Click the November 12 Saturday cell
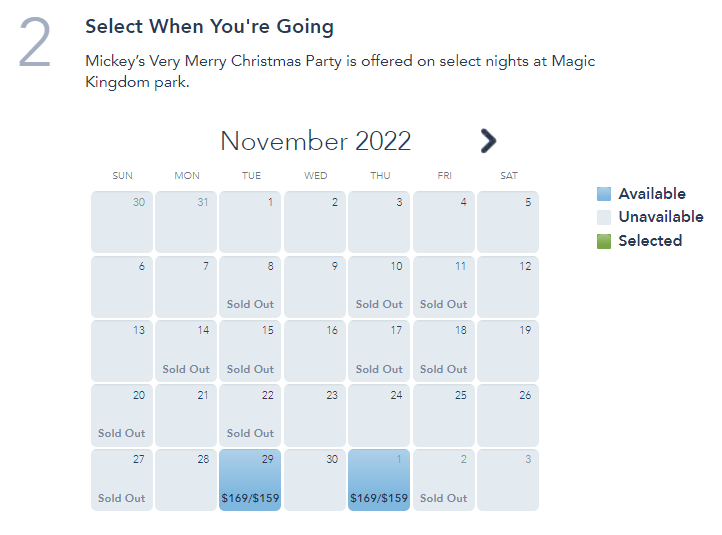 508,287
